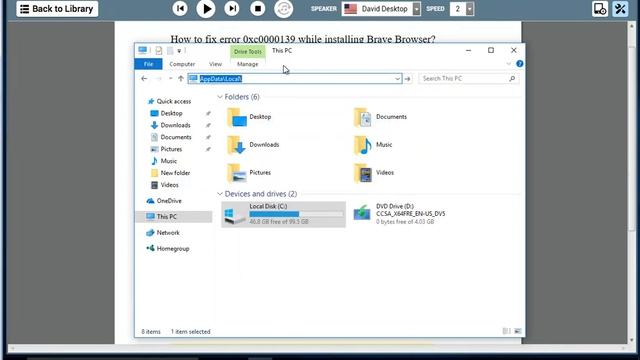Collapse the Folders (6) group
The image size is (640, 360).
[x=220, y=97]
